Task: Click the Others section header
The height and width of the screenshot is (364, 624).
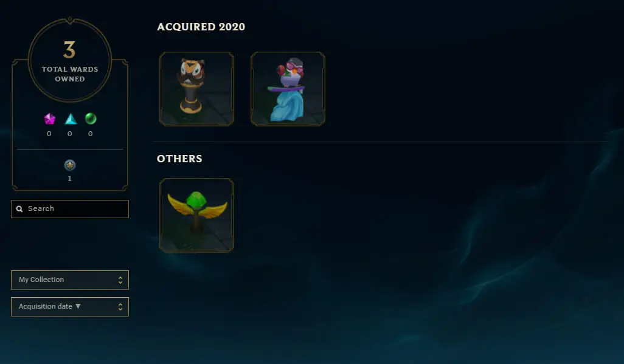Action: click(179, 159)
